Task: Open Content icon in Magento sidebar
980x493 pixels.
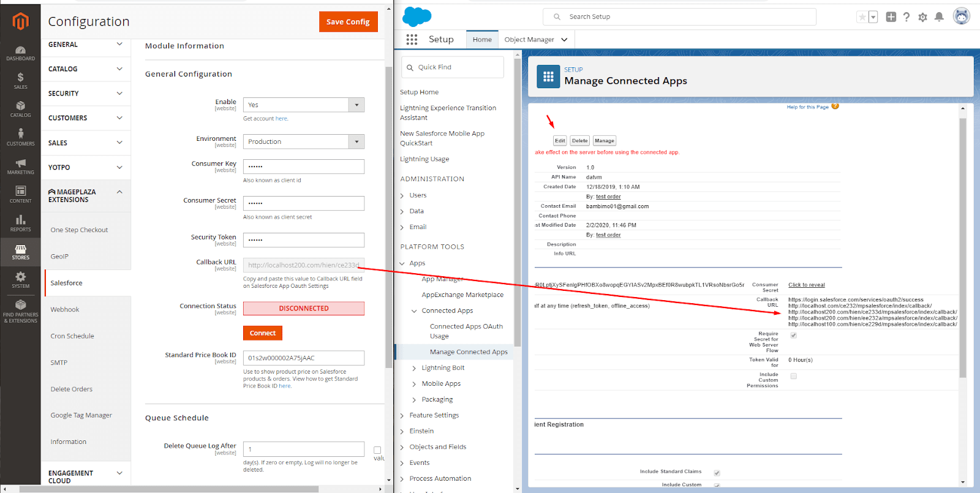Action: (x=20, y=195)
